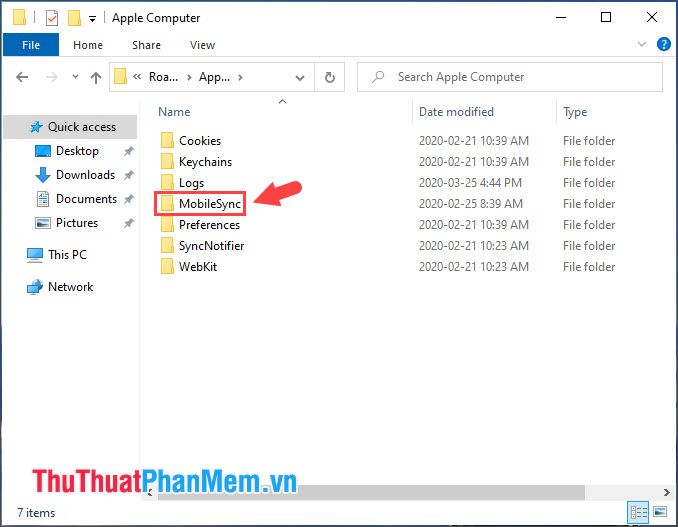678x527 pixels.
Task: Click the scroll right arrow of horizontal scrollbar
Action: 666,492
